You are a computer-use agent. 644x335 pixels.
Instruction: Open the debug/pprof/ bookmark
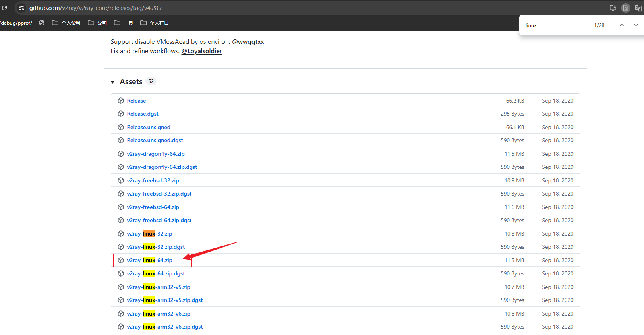[16, 23]
